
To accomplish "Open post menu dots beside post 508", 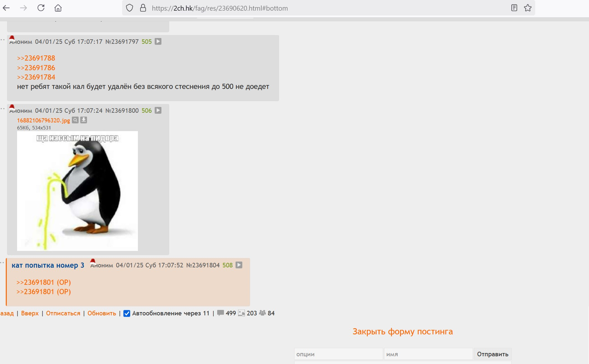I will (3, 263).
